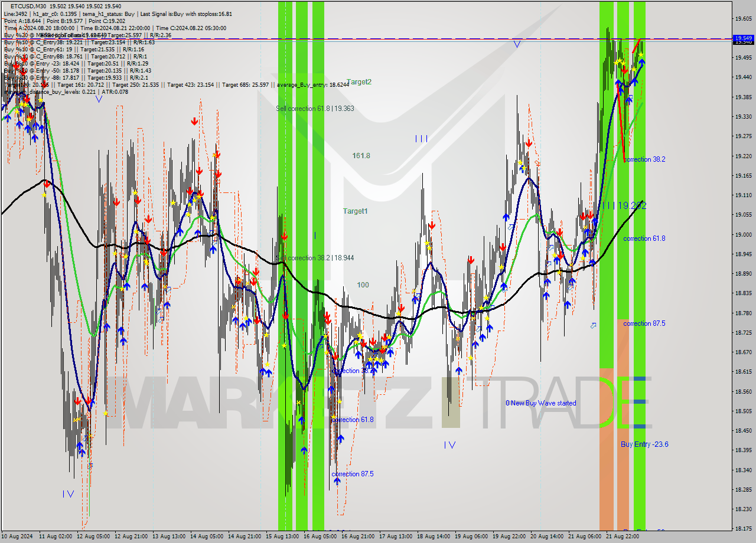
Task: Click the 18.890 price axis label
Action: pyautogui.click(x=743, y=273)
